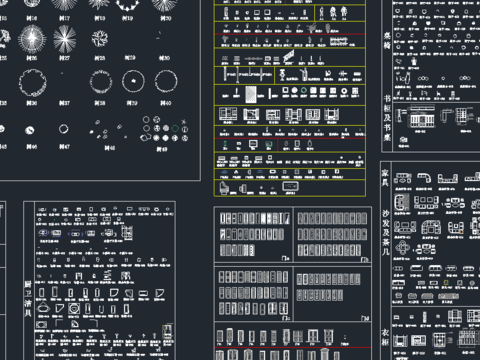Pick the dotted circular tree outline 树38
The image size is (480, 360).
point(101,81)
